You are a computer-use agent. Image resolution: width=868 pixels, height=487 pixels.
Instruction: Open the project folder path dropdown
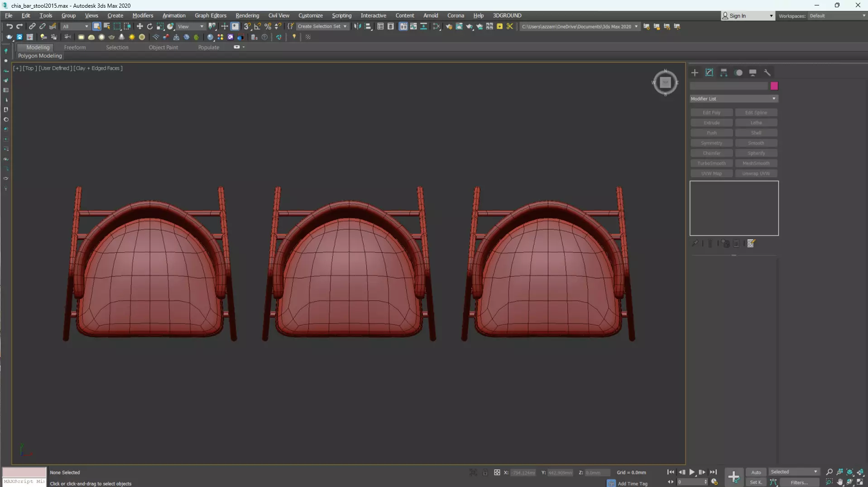click(x=580, y=26)
